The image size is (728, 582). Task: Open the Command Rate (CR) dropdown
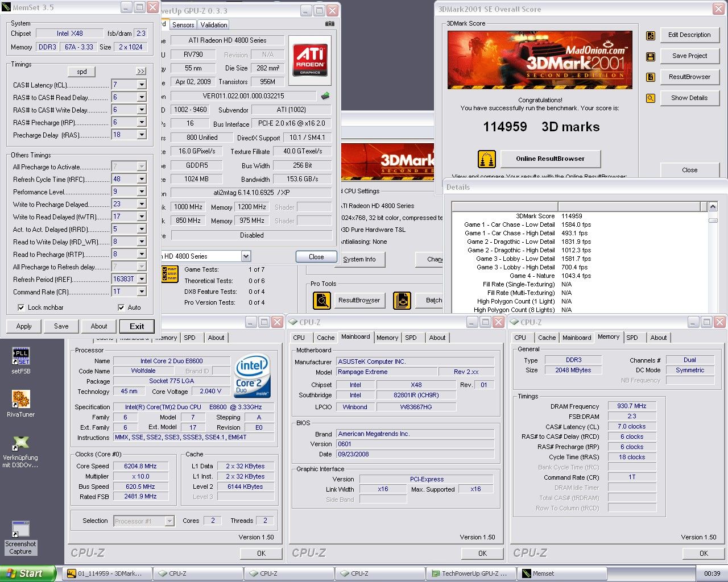[x=142, y=292]
